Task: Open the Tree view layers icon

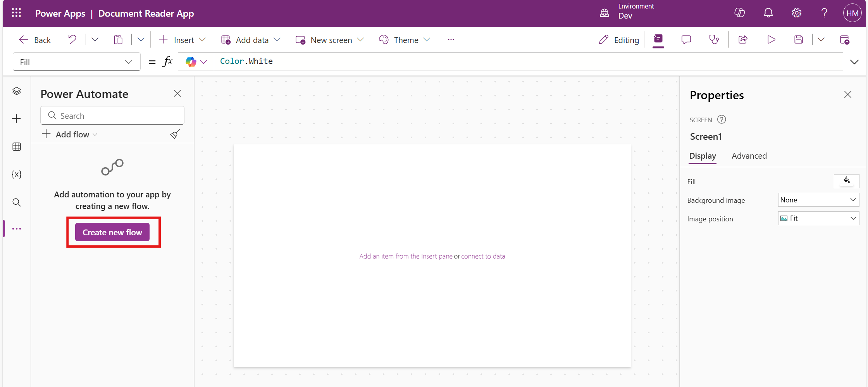Action: pos(16,91)
